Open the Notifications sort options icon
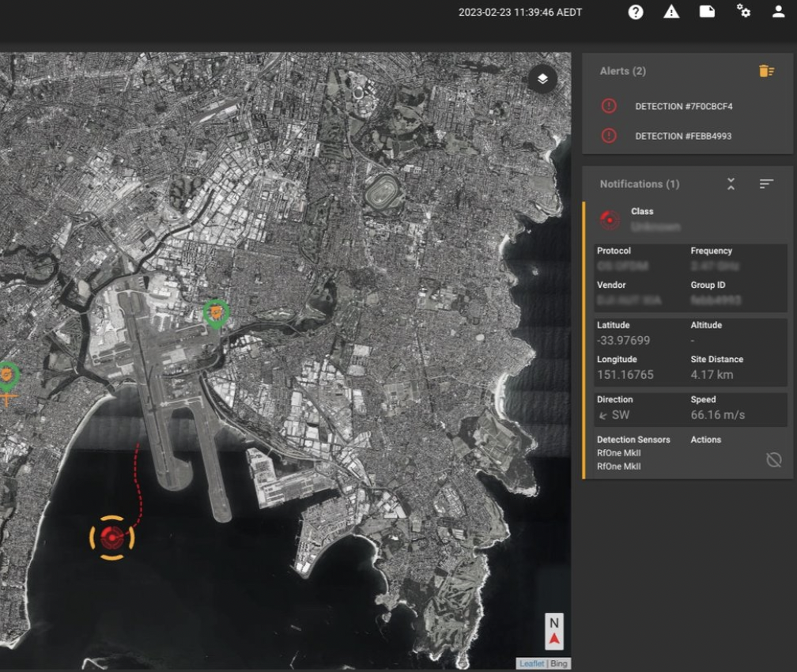 click(x=766, y=183)
